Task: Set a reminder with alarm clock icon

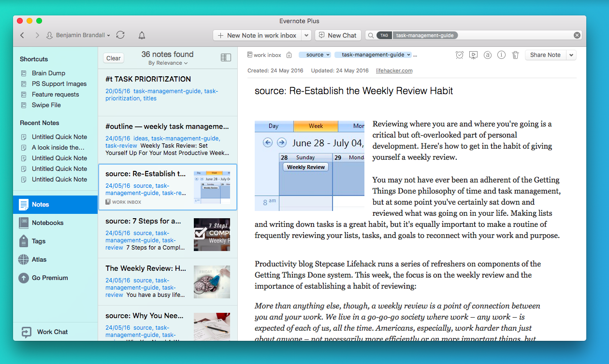Action: (x=459, y=55)
